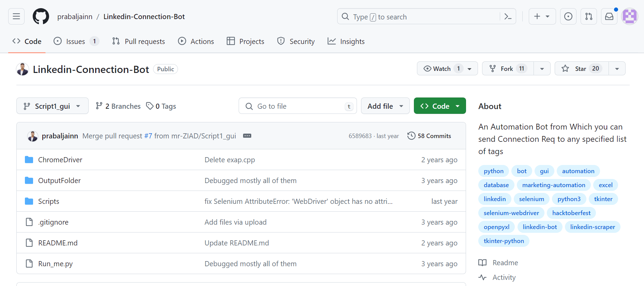Expand the Add file dropdown
This screenshot has width=644, height=286.
[385, 106]
